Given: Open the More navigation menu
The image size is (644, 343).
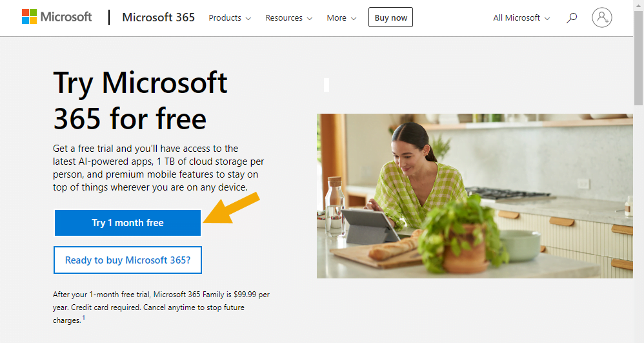Looking at the screenshot, I should 341,17.
